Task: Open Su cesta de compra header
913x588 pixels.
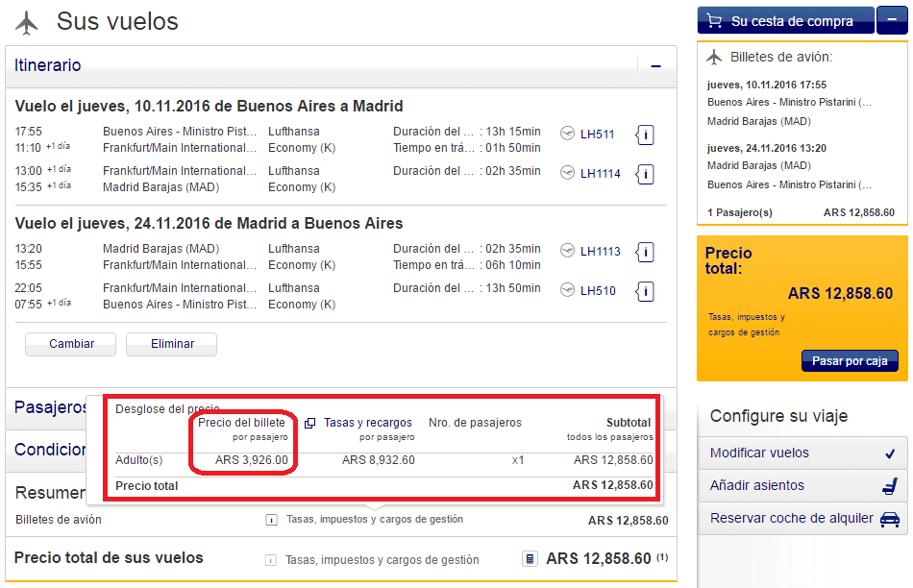Action: click(786, 20)
